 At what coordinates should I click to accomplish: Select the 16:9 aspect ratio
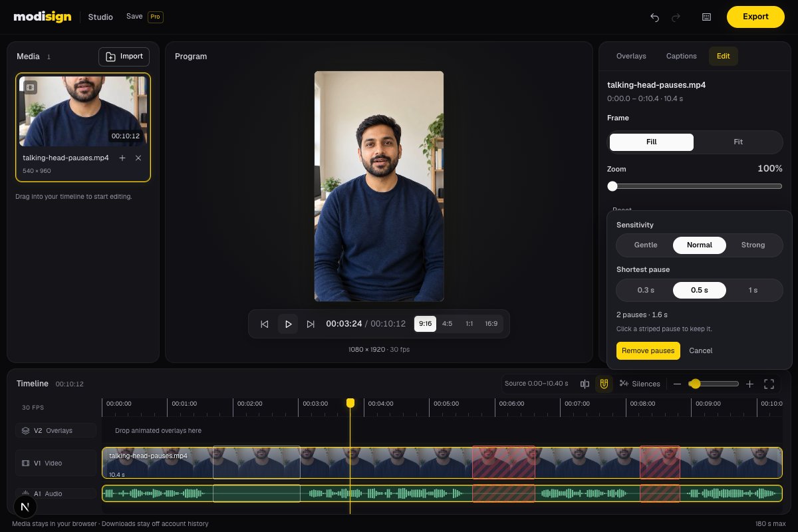point(491,324)
